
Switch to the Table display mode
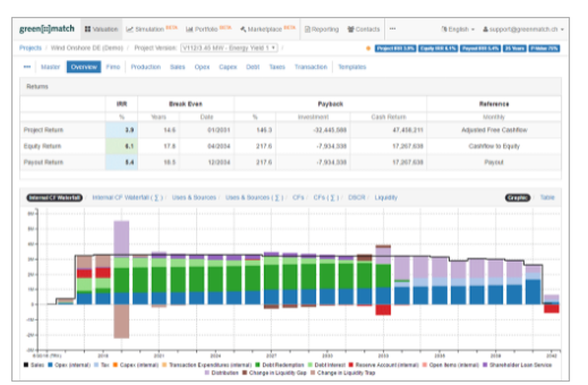[x=547, y=197]
